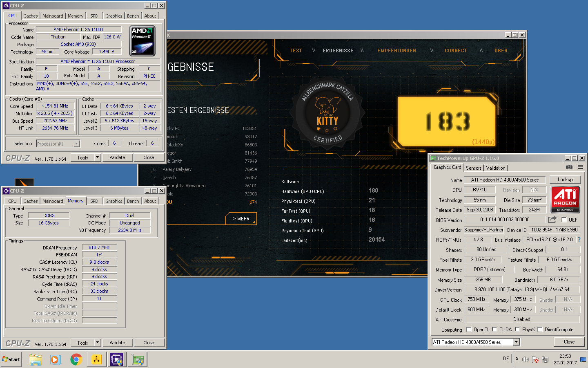
Task: Expand Tools dropdown arrow in top CPU-Z
Action: click(x=97, y=157)
